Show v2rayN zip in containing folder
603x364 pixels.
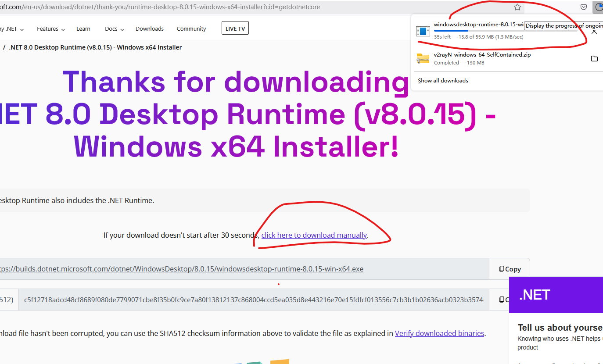click(594, 58)
